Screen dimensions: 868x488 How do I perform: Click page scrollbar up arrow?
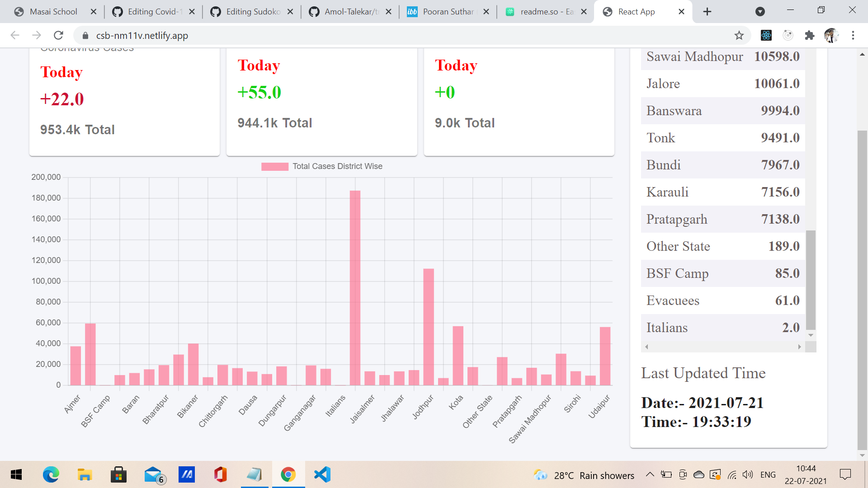[862, 54]
